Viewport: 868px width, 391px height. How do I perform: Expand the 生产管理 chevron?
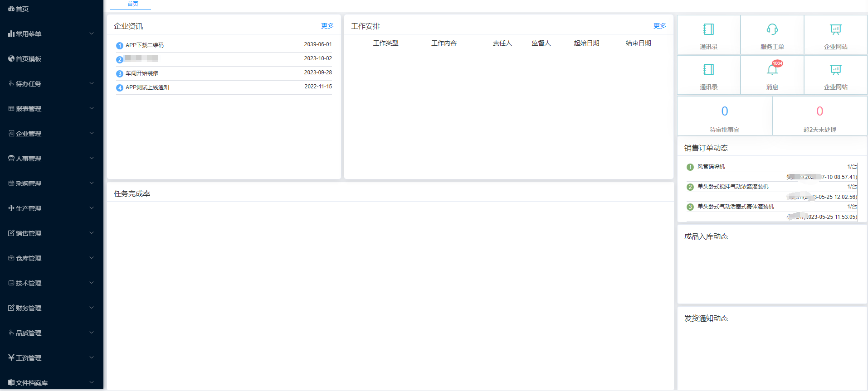point(92,208)
